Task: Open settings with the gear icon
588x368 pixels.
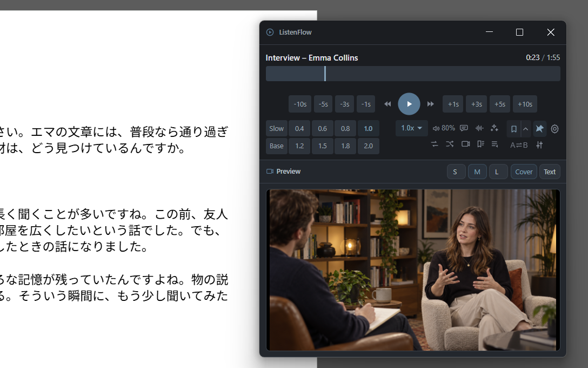Action: click(554, 129)
